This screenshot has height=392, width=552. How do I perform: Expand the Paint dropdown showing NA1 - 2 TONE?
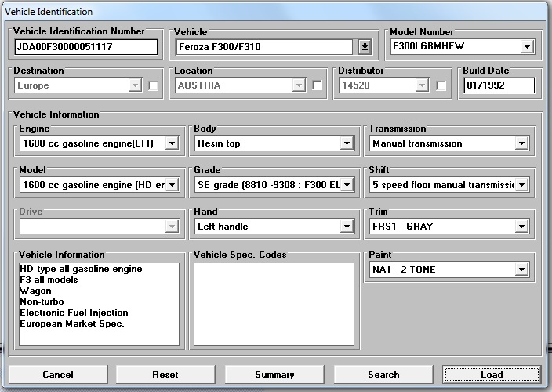pyautogui.click(x=521, y=270)
